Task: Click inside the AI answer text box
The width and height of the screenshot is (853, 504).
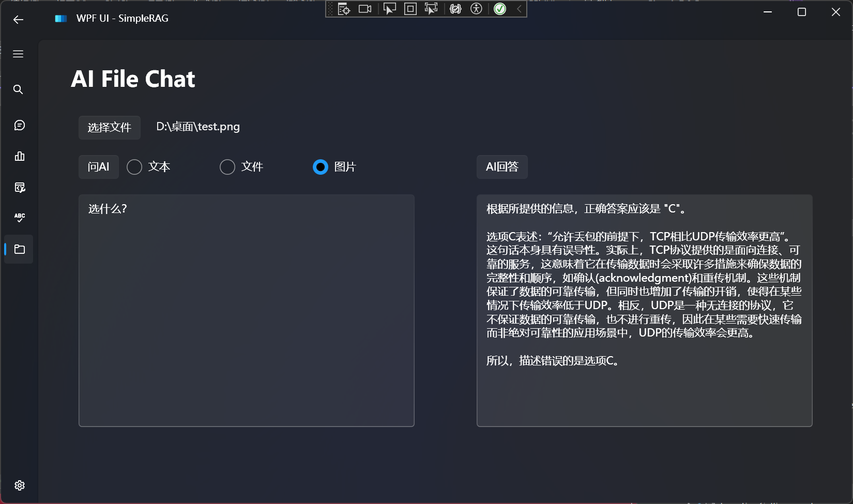Action: (x=645, y=311)
